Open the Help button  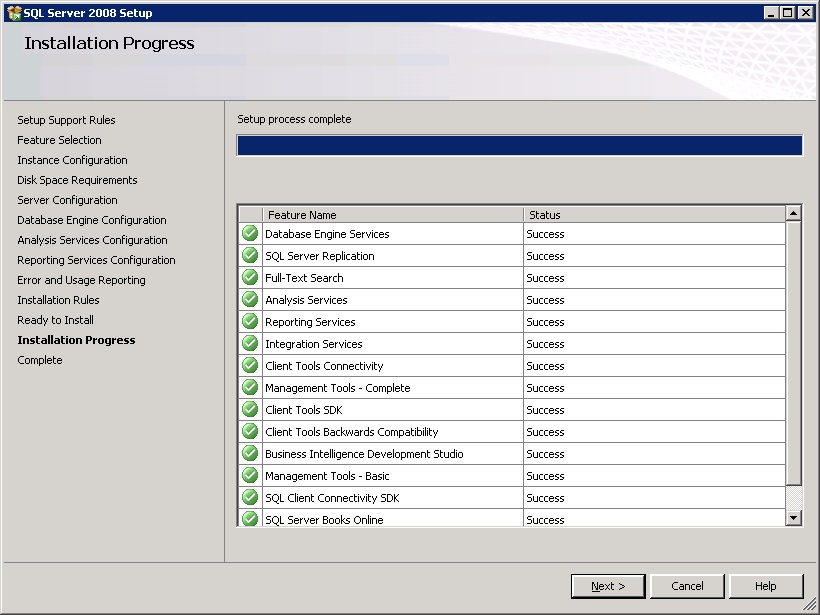(x=766, y=586)
